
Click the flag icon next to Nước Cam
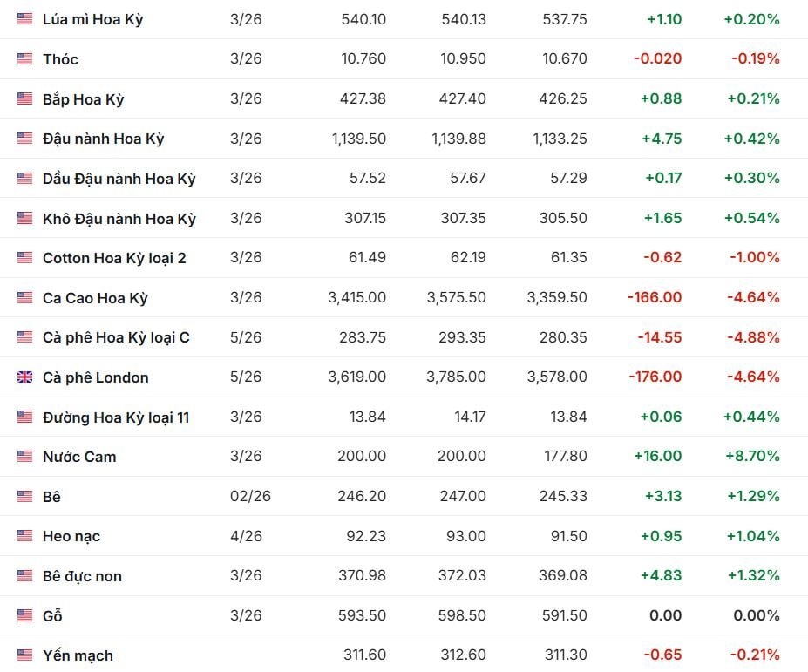click(x=24, y=457)
